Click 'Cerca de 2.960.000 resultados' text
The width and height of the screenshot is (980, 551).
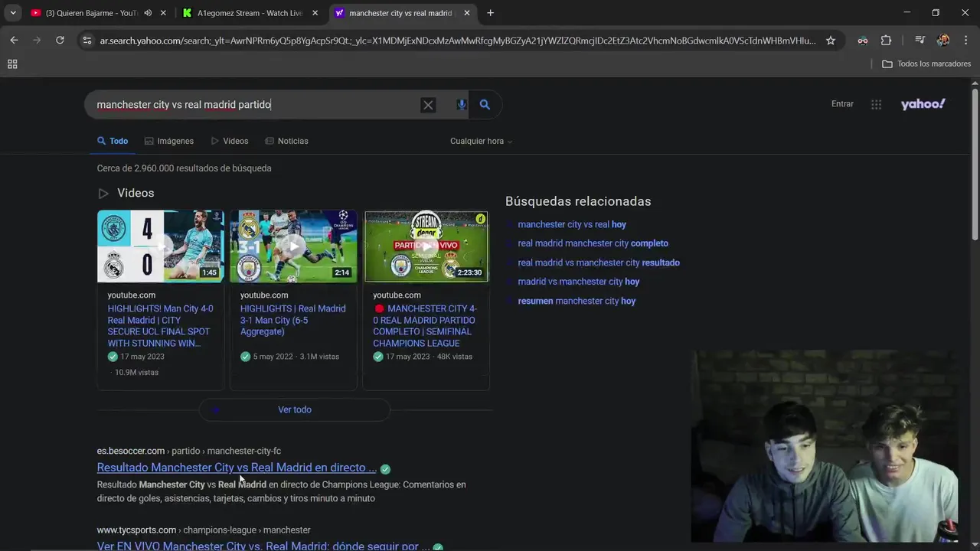click(184, 168)
